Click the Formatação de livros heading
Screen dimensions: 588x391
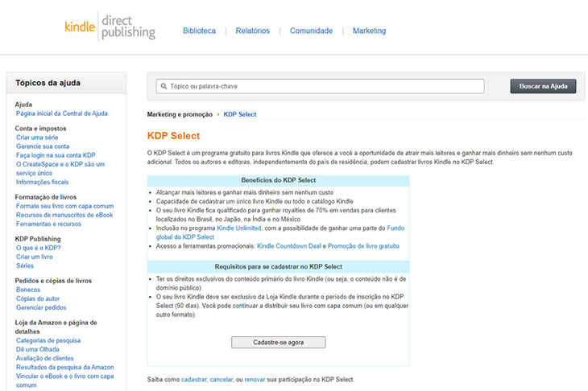click(x=46, y=197)
